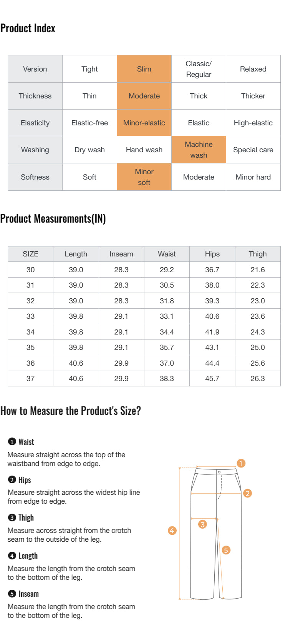This screenshot has height=644, width=288.
Task: Click the black number 3 Thigh bullet
Action: [12, 518]
